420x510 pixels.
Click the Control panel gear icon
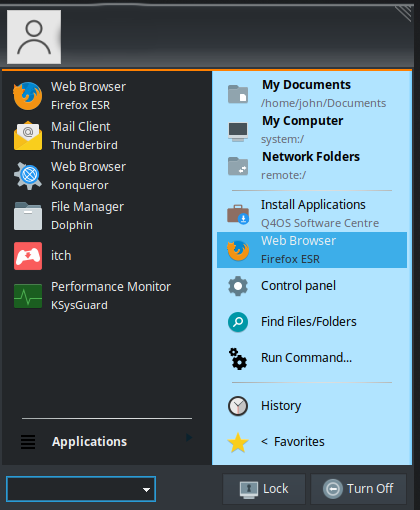pos(238,286)
